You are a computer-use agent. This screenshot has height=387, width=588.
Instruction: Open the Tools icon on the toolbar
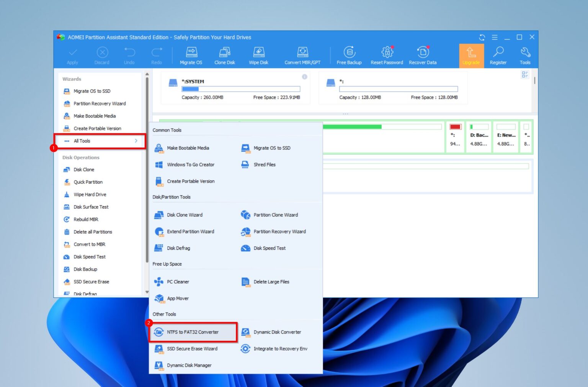coord(525,55)
